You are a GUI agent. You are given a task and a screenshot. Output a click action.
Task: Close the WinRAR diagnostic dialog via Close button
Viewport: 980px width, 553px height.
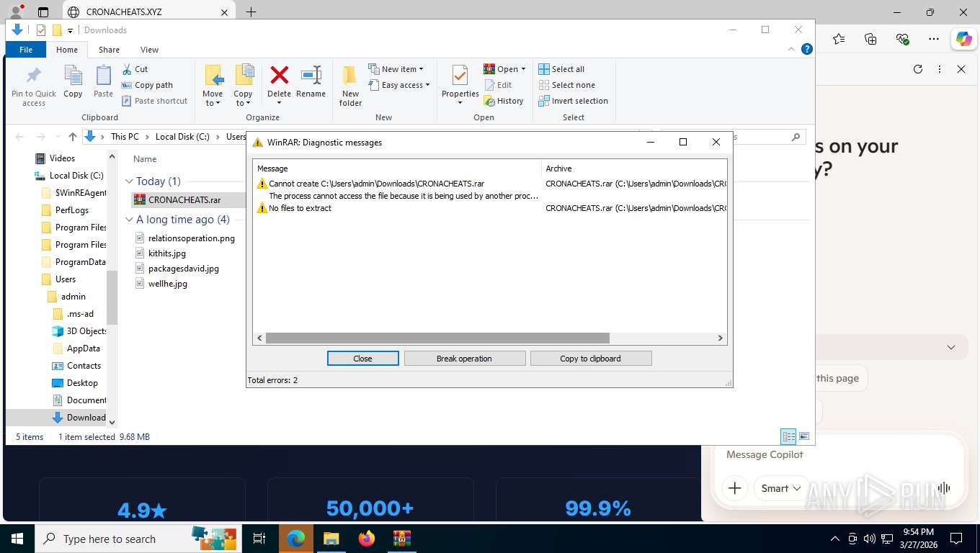pyautogui.click(x=362, y=359)
